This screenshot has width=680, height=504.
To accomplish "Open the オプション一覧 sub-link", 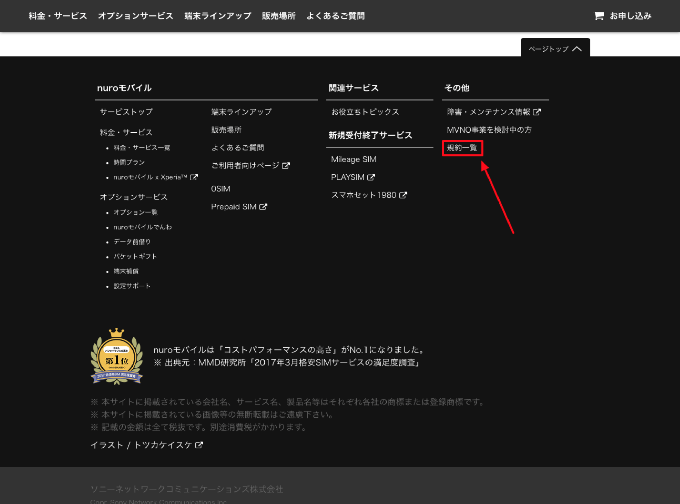I will (135, 212).
